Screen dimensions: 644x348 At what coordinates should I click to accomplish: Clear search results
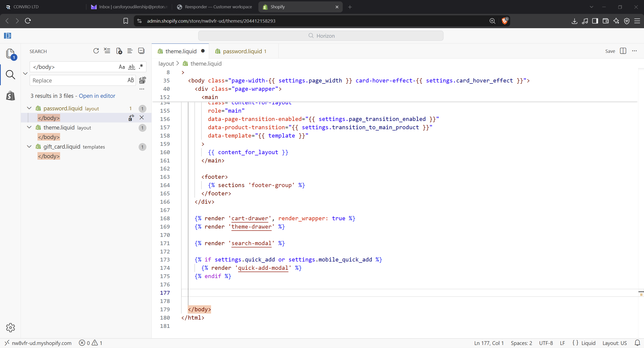point(107,51)
